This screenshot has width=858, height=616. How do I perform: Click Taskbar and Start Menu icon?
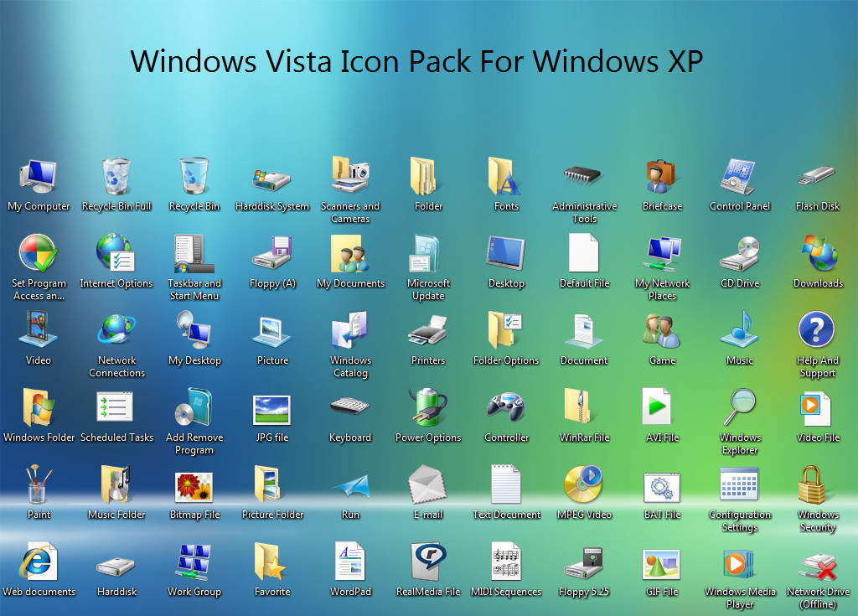[194, 253]
